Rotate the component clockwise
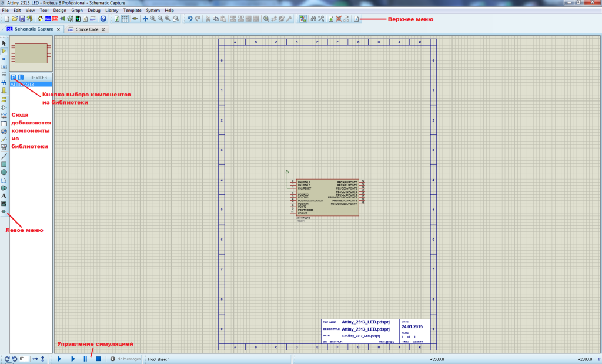This screenshot has height=364, width=602. click(x=7, y=359)
